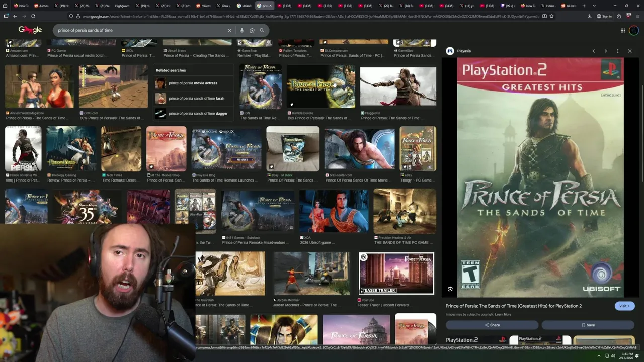The height and width of the screenshot is (362, 644).
Task: Switch to the Asmon tab
Action: (42, 6)
